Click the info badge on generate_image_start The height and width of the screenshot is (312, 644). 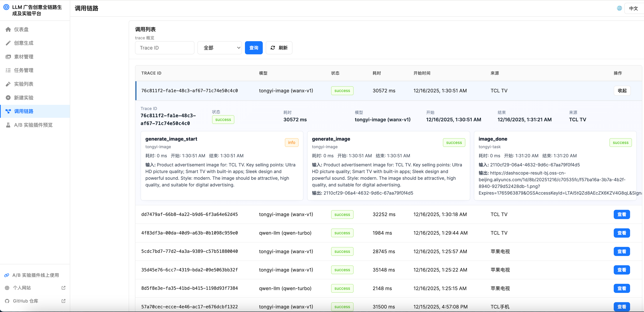292,142
